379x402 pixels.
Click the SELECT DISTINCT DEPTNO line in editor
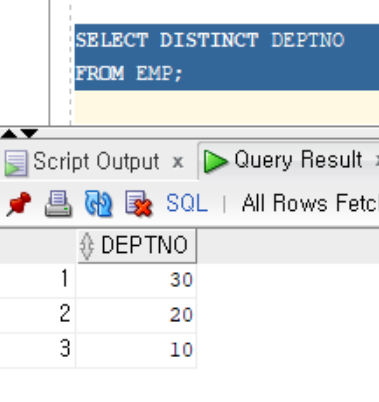pyautogui.click(x=210, y=40)
